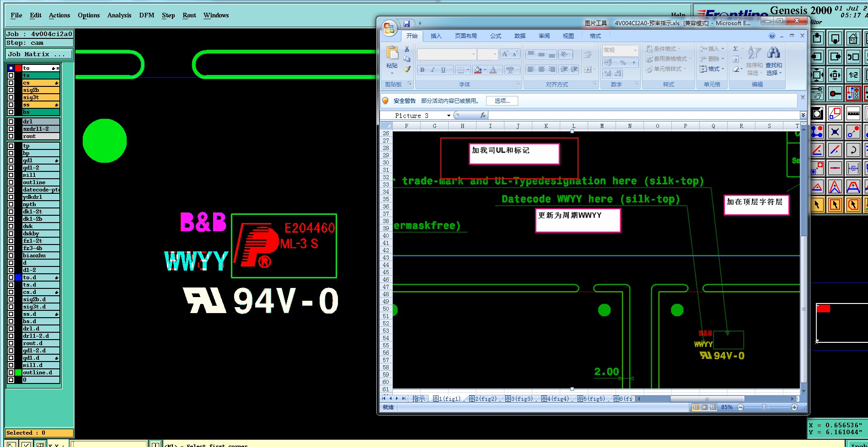Click the save floppy icon in Excel

(407, 23)
